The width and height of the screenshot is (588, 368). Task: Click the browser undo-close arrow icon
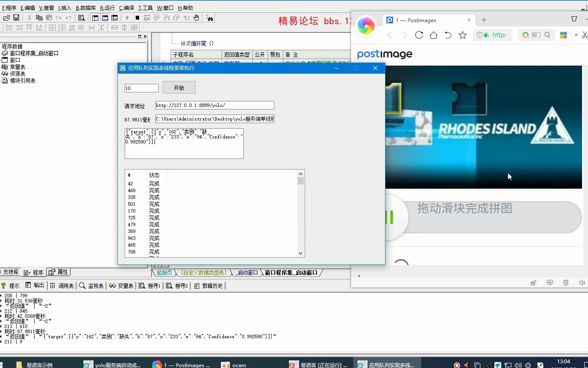pos(448,35)
